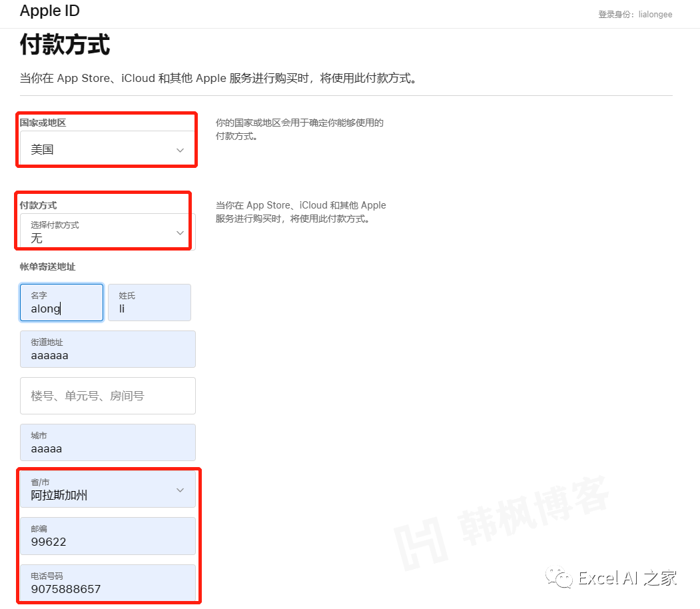Click the chevron on the 省/市 selector
This screenshot has width=700, height=609.
[180, 489]
